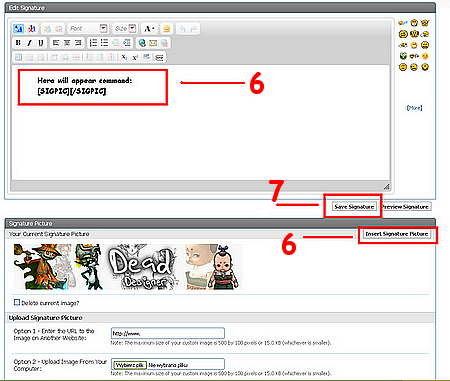Click the Insert Link globe icon
The width and height of the screenshot is (450, 381).
pos(142,43)
